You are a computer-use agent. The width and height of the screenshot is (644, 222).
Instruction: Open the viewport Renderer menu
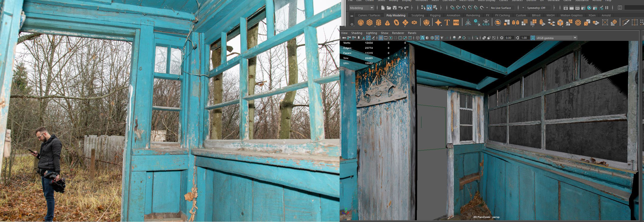(398, 33)
